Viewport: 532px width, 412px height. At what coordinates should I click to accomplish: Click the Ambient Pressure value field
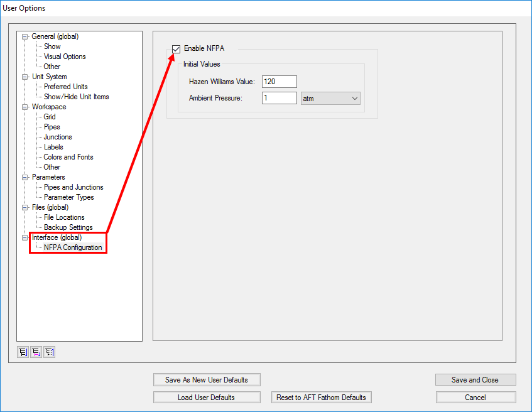pyautogui.click(x=279, y=98)
